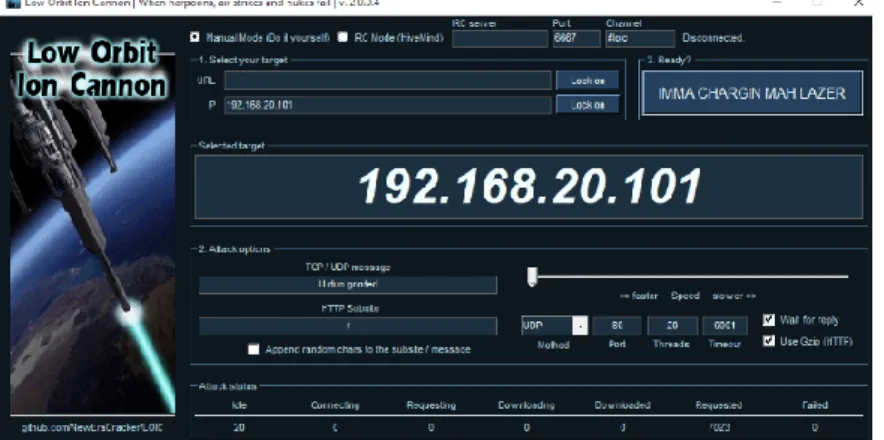Click the HTTP Subsite field
Screen dimensions: 884x440
(x=348, y=326)
